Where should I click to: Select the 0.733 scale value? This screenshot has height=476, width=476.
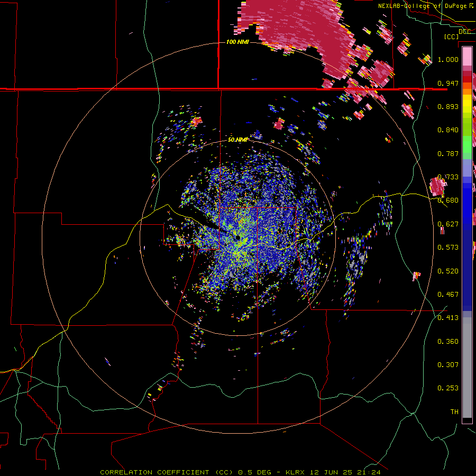coord(448,177)
